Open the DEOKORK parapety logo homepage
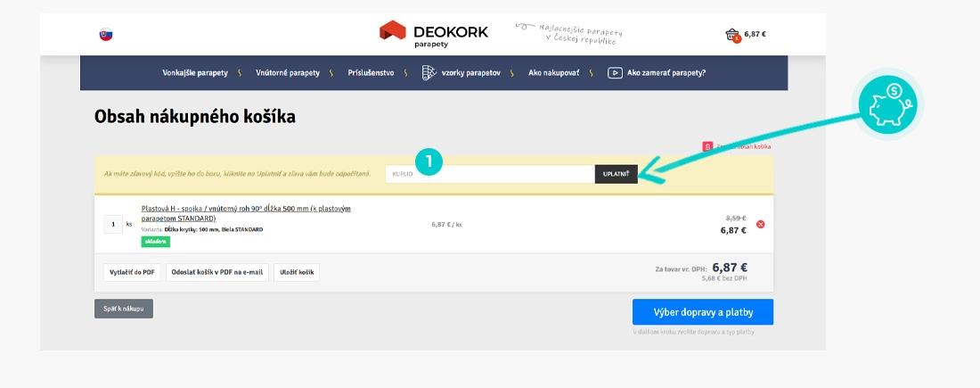Screen dimensions: 980x388 pyautogui.click(x=434, y=34)
